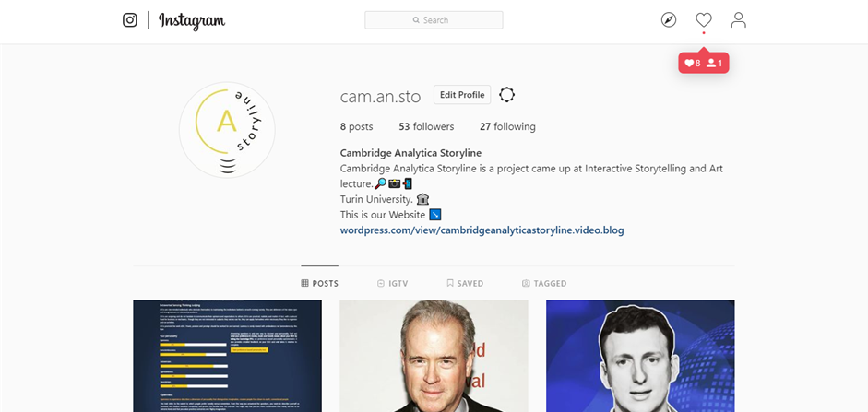Open the Explore compass icon
Screen dimensions: 868x412
pos(669,20)
